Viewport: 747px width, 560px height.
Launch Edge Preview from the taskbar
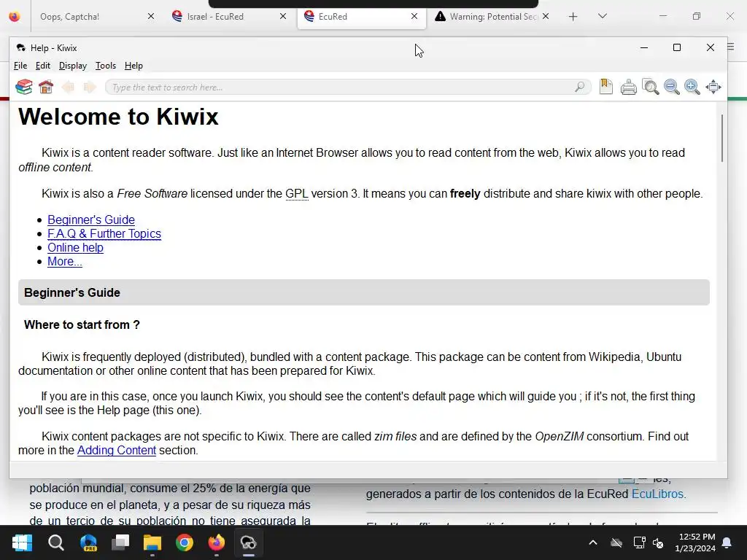pos(88,542)
